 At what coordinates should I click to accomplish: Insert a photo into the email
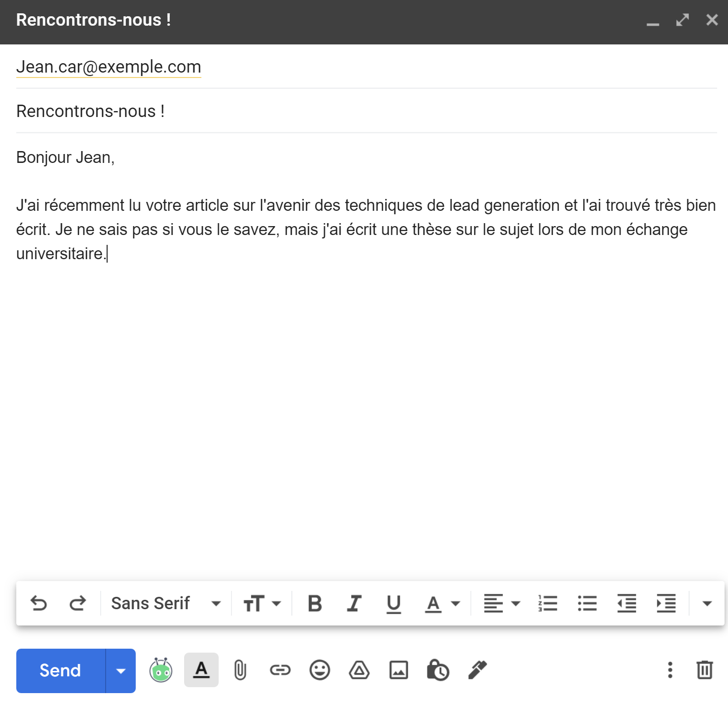click(x=399, y=670)
